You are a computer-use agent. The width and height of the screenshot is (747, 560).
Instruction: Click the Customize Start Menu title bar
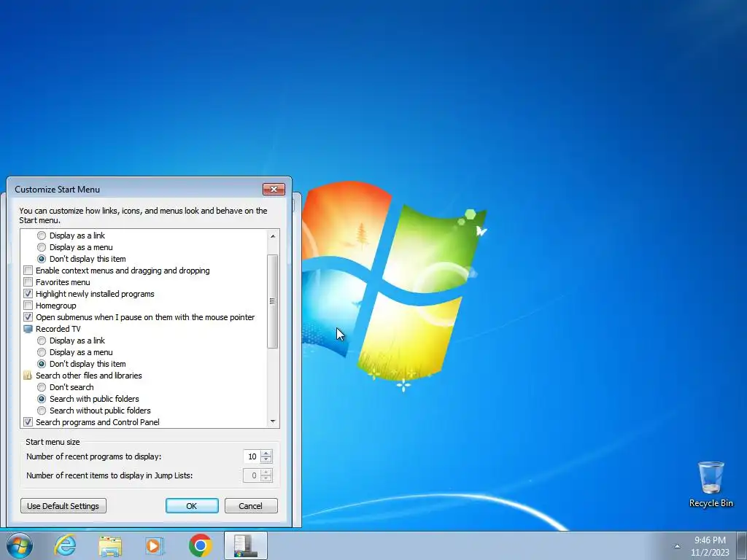pyautogui.click(x=136, y=189)
